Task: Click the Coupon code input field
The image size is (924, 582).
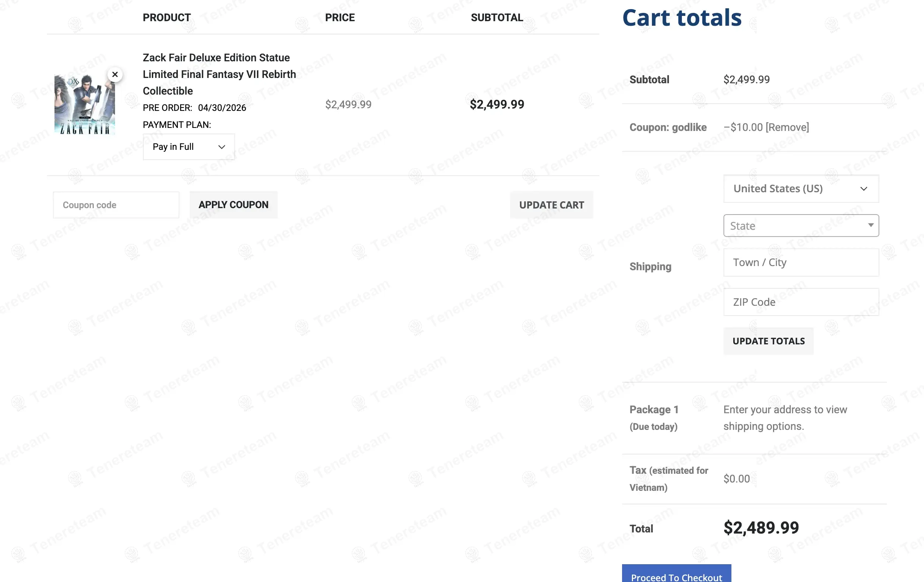Action: click(x=116, y=205)
